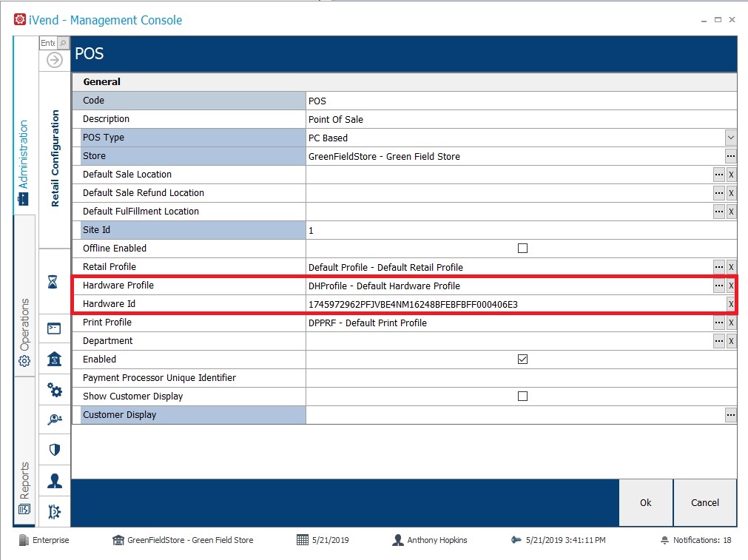Clear the Retail Profile with X

(x=731, y=267)
